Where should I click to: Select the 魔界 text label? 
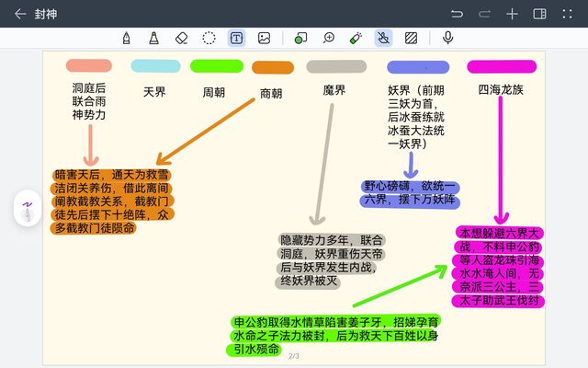coord(334,90)
